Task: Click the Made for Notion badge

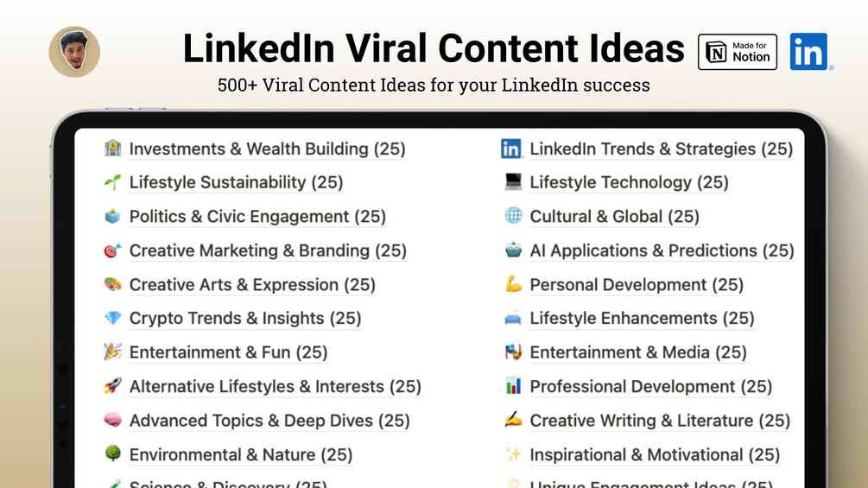Action: (738, 52)
